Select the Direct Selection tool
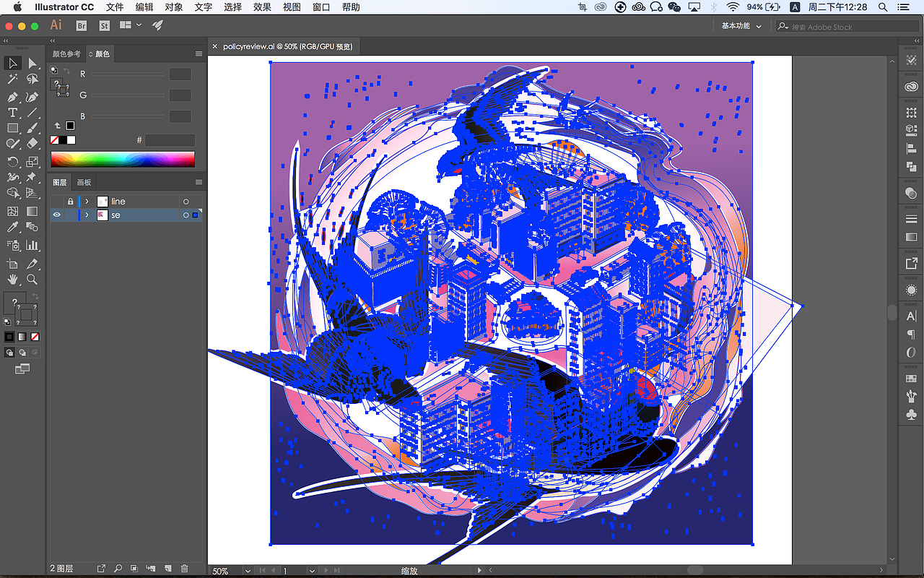The height and width of the screenshot is (578, 924). click(x=32, y=64)
